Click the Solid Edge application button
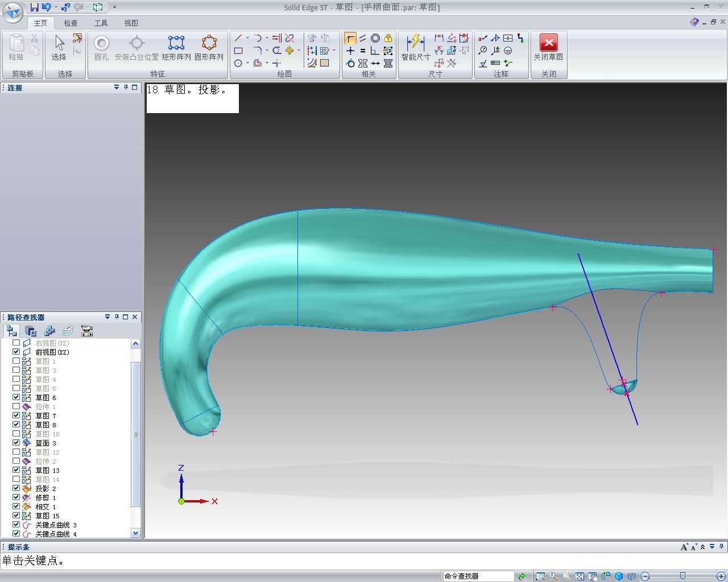Image resolution: width=728 pixels, height=582 pixels. point(13,11)
